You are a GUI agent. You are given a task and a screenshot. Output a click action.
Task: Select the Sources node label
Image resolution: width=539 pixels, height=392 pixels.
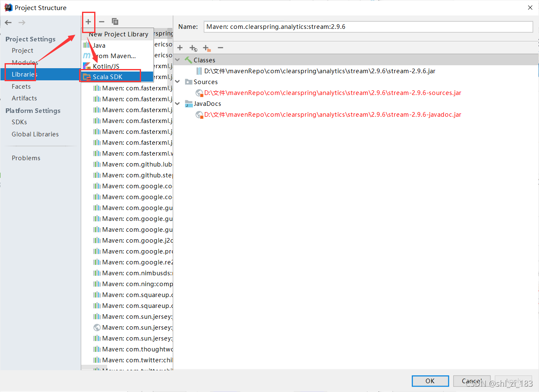tap(205, 82)
